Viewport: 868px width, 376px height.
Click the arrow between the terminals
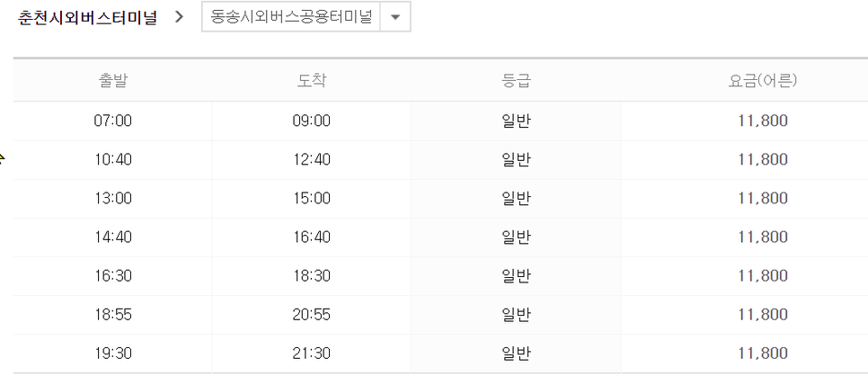click(x=179, y=17)
